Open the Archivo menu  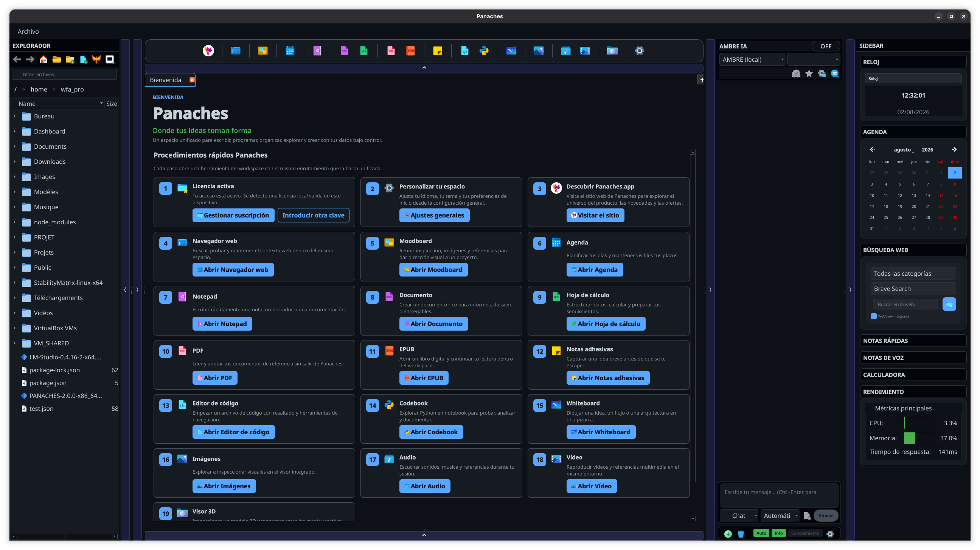click(28, 31)
